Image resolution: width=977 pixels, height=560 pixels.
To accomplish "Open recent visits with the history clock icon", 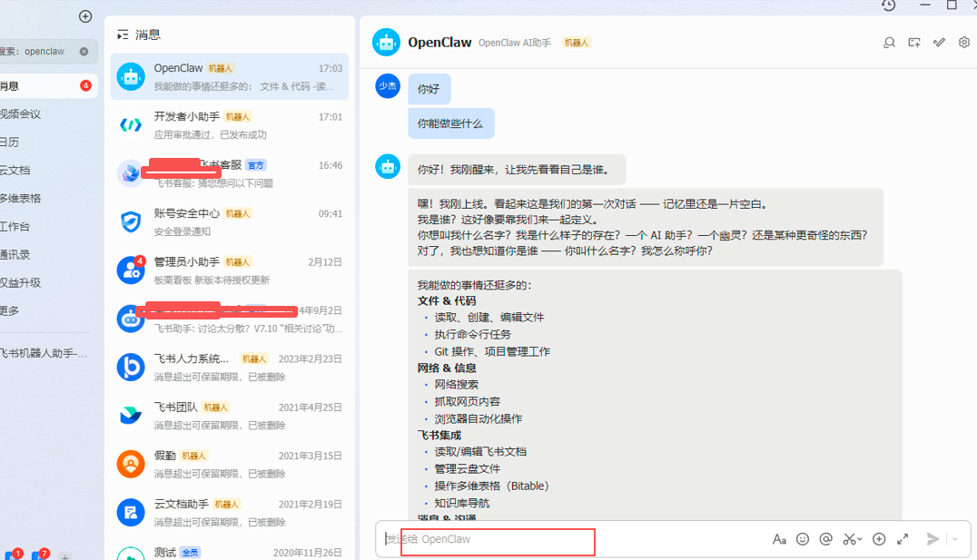I will click(887, 6).
